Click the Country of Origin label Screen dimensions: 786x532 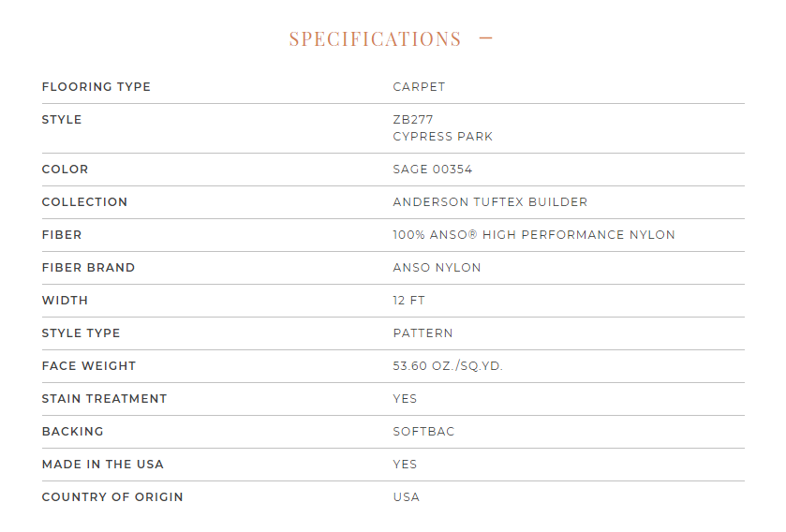pyautogui.click(x=112, y=497)
